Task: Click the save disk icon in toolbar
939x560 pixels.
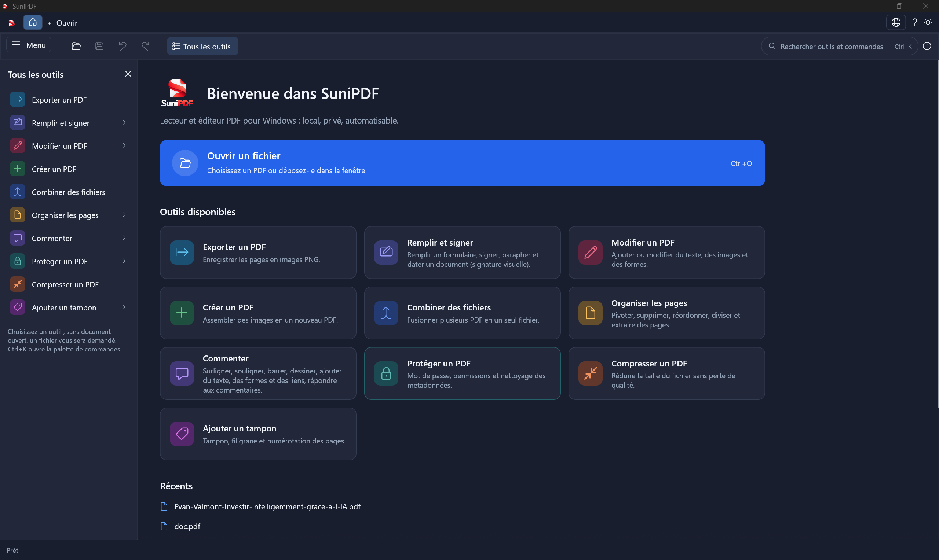Action: (x=99, y=46)
